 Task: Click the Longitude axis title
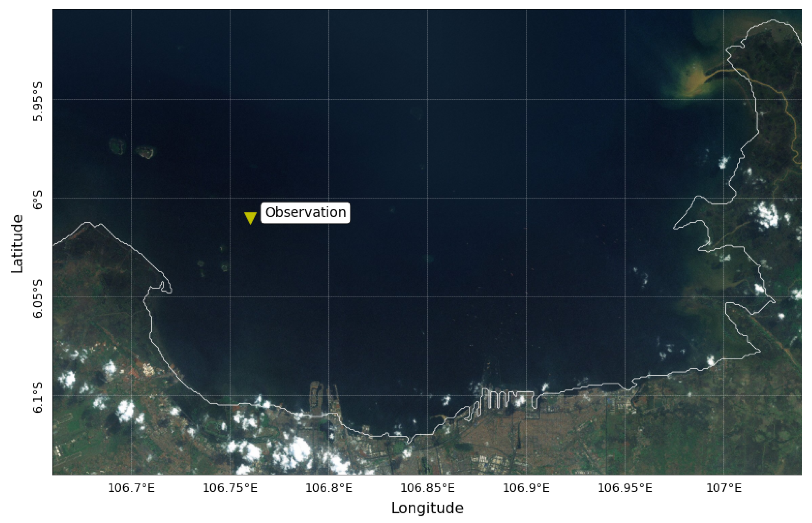coord(427,508)
